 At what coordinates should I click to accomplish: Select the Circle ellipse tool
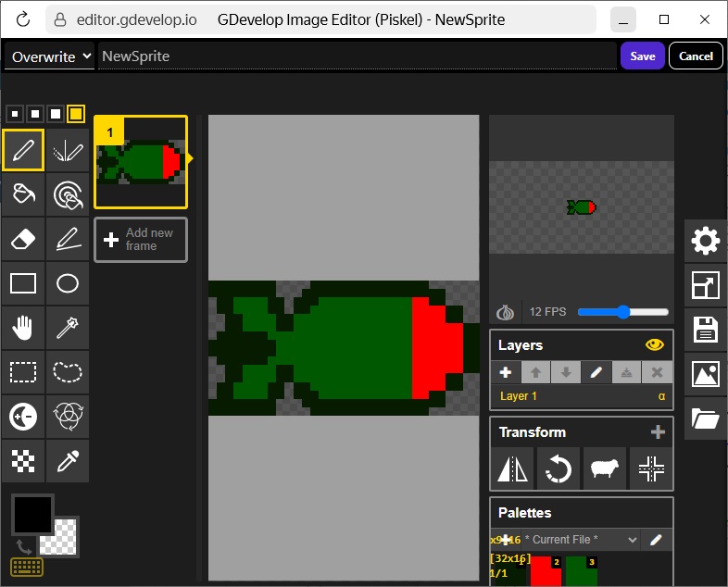tap(68, 283)
